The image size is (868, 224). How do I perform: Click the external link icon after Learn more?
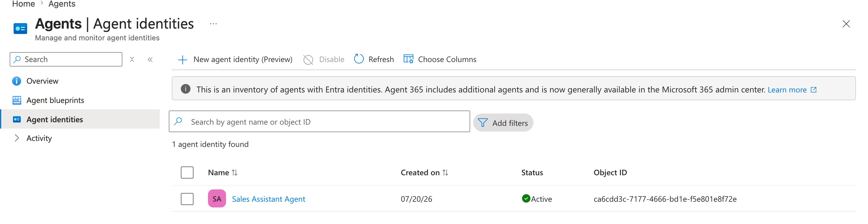[x=813, y=90]
